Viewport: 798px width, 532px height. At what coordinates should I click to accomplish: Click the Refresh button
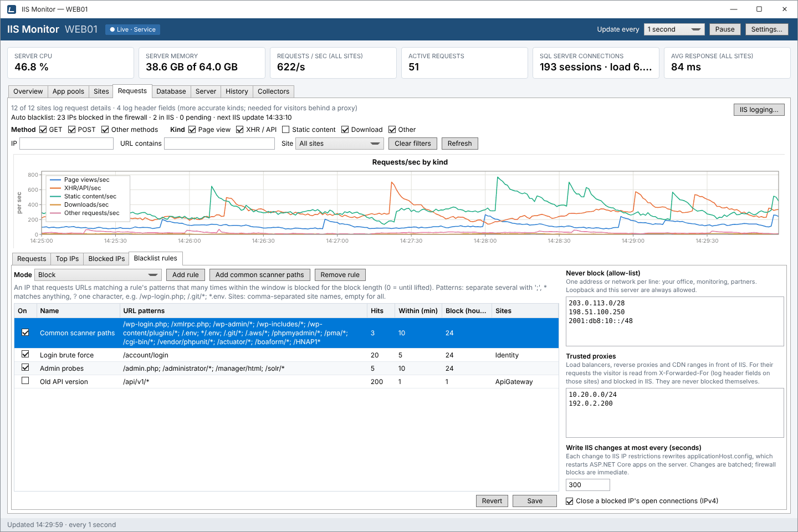(460, 144)
